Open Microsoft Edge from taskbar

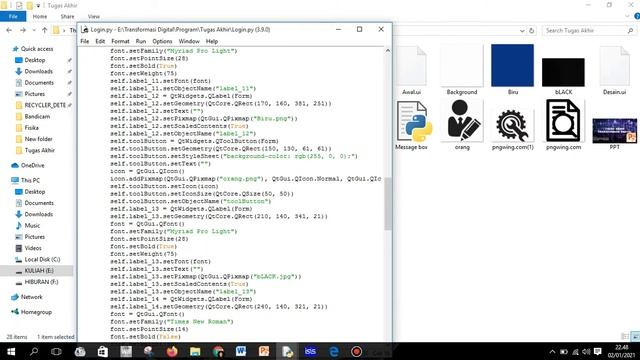tap(333, 351)
